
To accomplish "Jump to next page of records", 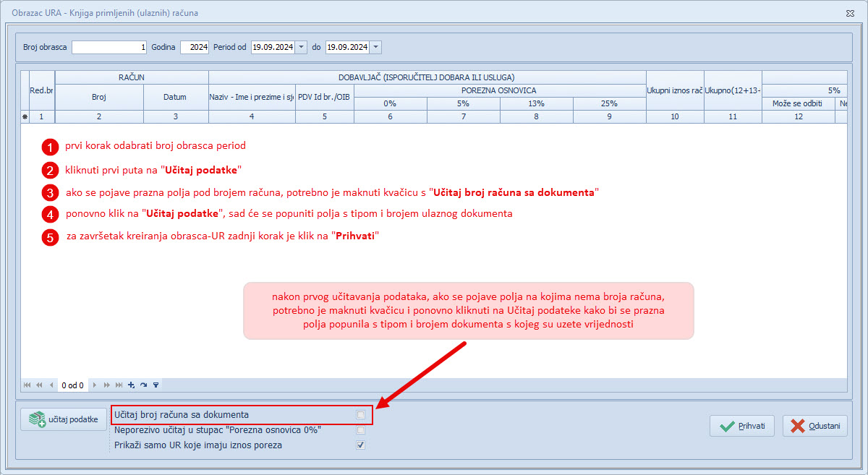I will click(108, 385).
